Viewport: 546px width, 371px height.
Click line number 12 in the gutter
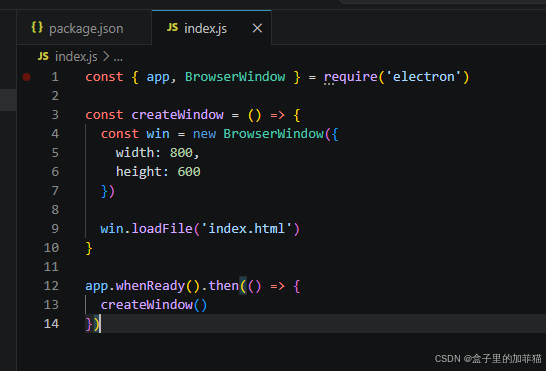pos(51,286)
